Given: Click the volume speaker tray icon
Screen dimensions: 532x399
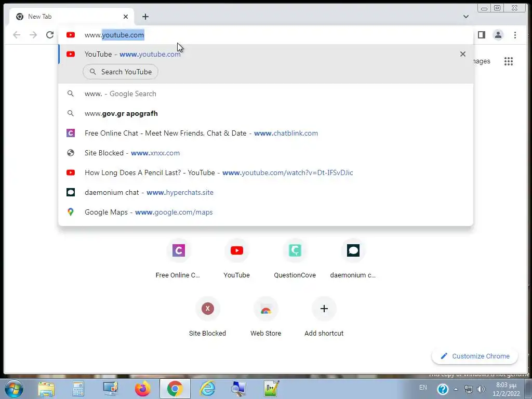Looking at the screenshot, I should click(481, 389).
